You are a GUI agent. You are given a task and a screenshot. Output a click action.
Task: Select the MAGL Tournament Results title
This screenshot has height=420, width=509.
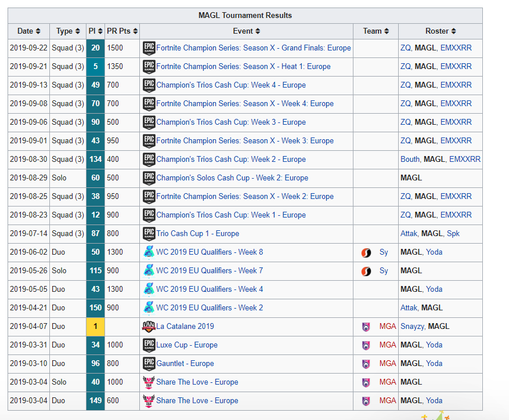click(x=245, y=16)
